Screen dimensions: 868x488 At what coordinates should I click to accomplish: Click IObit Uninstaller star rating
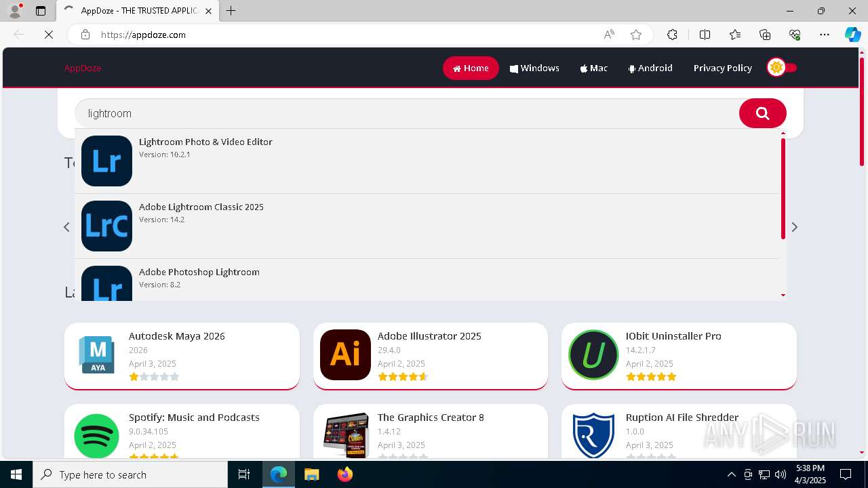651,377
